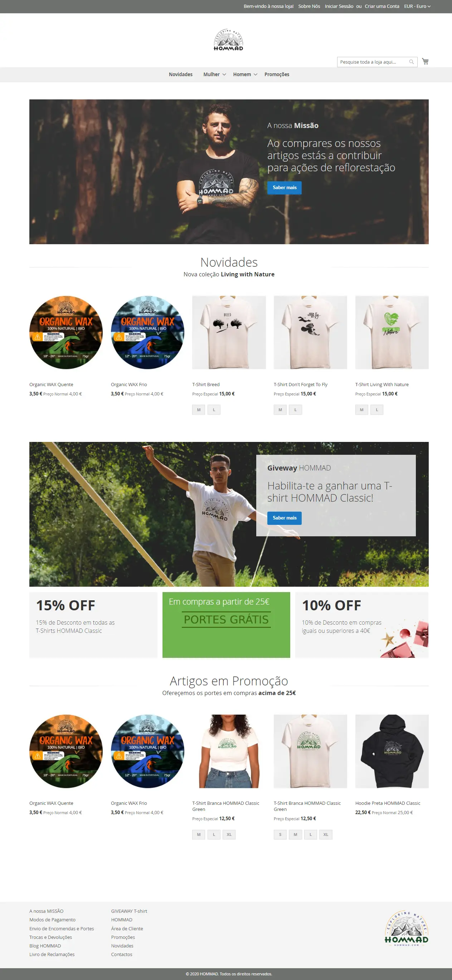
Task: Focus the store search input field
Action: 373,62
